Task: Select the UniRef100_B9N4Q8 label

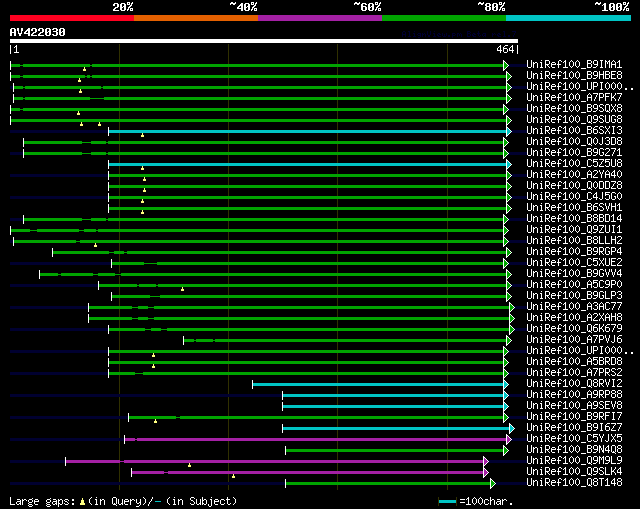Action: coord(574,450)
